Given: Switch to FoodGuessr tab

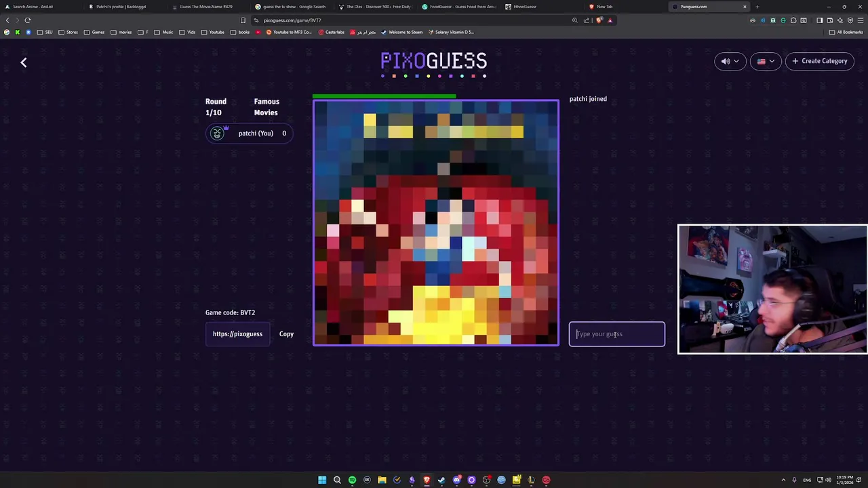Looking at the screenshot, I should pos(458,7).
